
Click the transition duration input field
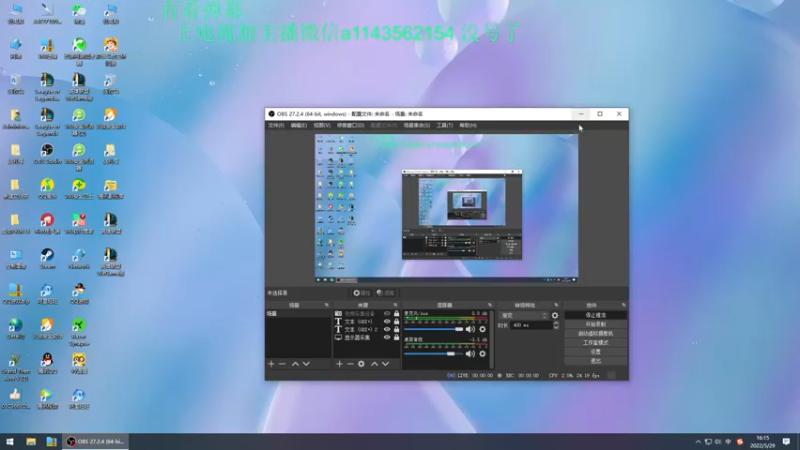pos(531,325)
